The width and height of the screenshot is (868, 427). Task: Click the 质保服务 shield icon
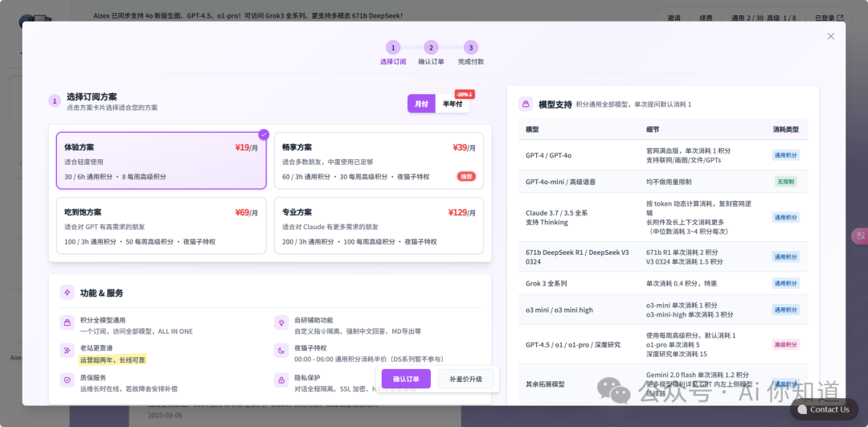(x=67, y=380)
